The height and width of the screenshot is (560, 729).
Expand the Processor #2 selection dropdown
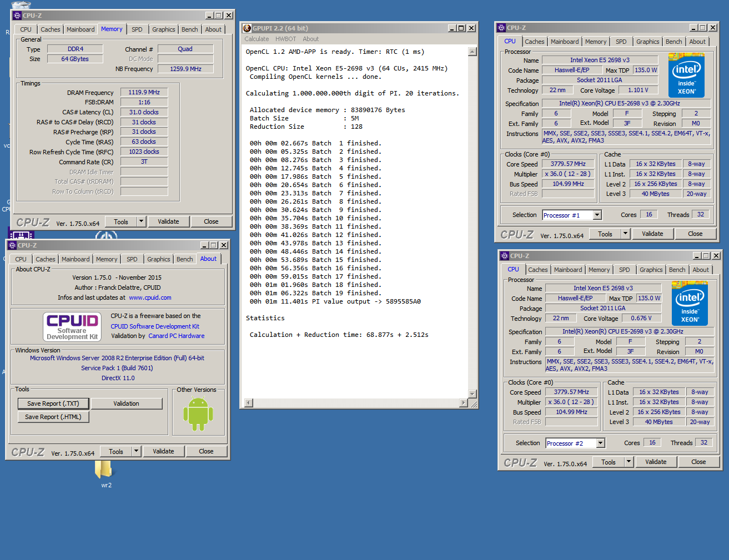coord(601,443)
